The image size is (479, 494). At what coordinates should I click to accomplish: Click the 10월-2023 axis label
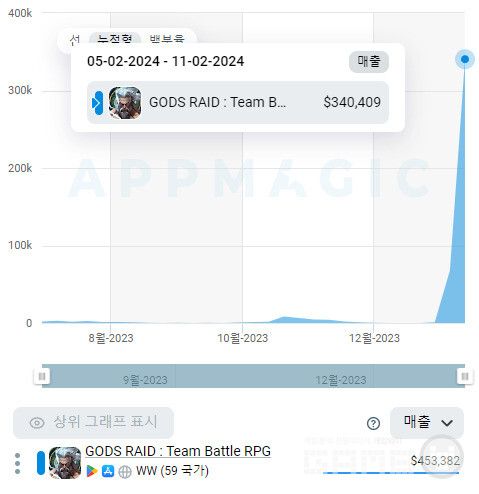243,338
